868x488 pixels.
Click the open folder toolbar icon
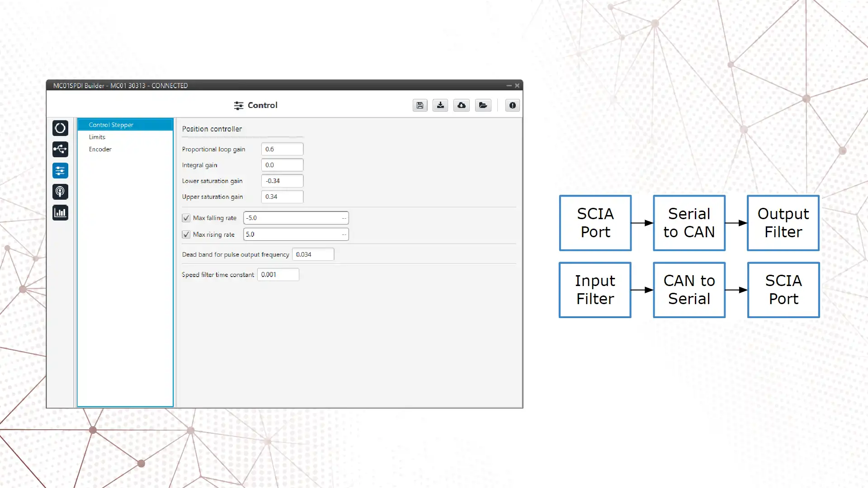(x=483, y=105)
